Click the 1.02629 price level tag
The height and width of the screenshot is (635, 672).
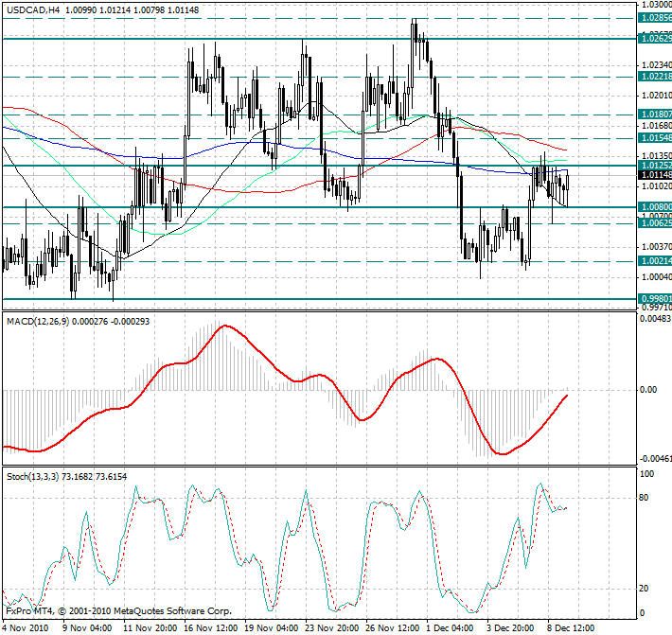pyautogui.click(x=655, y=38)
